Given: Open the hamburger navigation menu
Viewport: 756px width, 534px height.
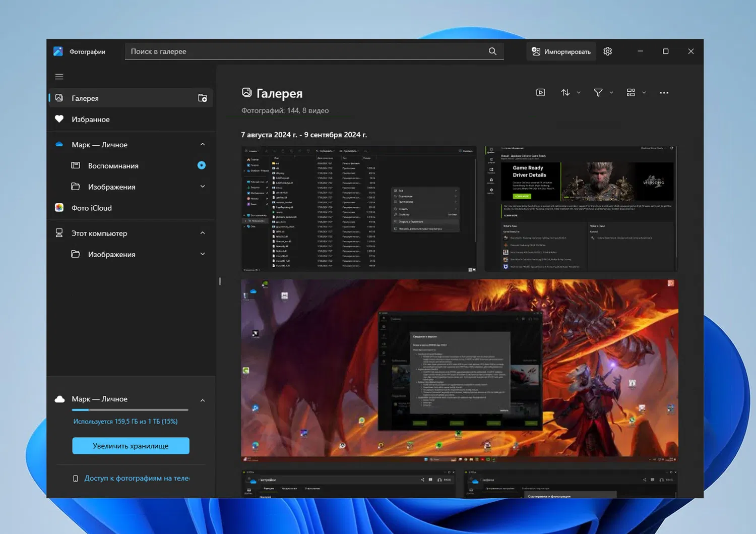Looking at the screenshot, I should (x=59, y=77).
